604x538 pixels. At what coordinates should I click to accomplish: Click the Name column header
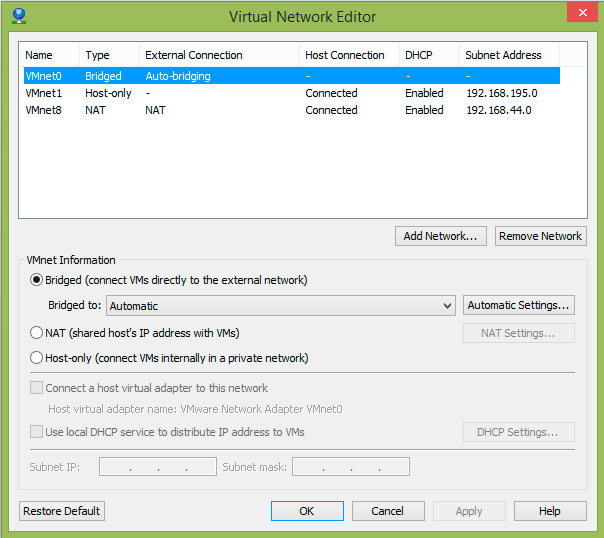(39, 55)
